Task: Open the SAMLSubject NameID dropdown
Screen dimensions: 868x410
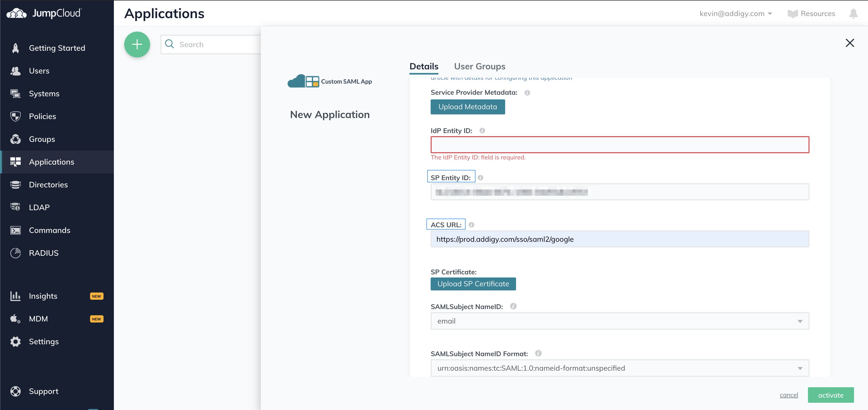Action: coord(800,321)
